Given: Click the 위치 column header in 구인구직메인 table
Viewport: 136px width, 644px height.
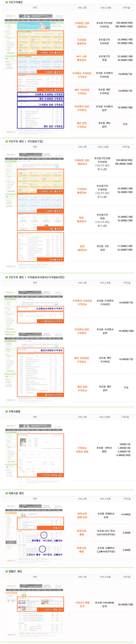Looking at the screenshot, I should pos(35,8).
